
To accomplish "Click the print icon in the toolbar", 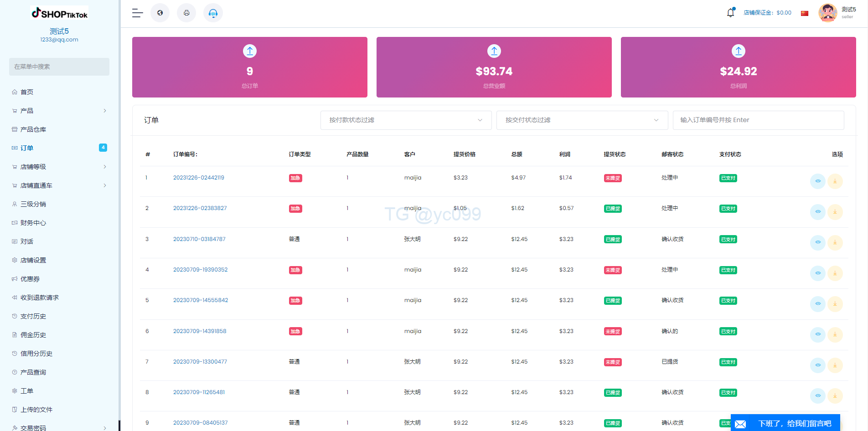I will (x=186, y=13).
